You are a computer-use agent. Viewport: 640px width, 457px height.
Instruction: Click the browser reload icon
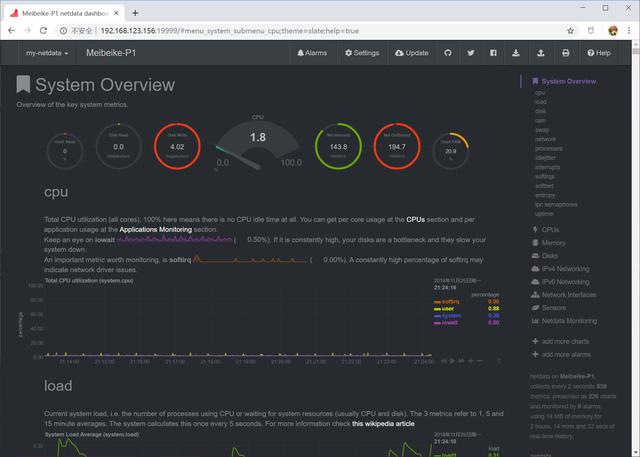click(x=43, y=31)
